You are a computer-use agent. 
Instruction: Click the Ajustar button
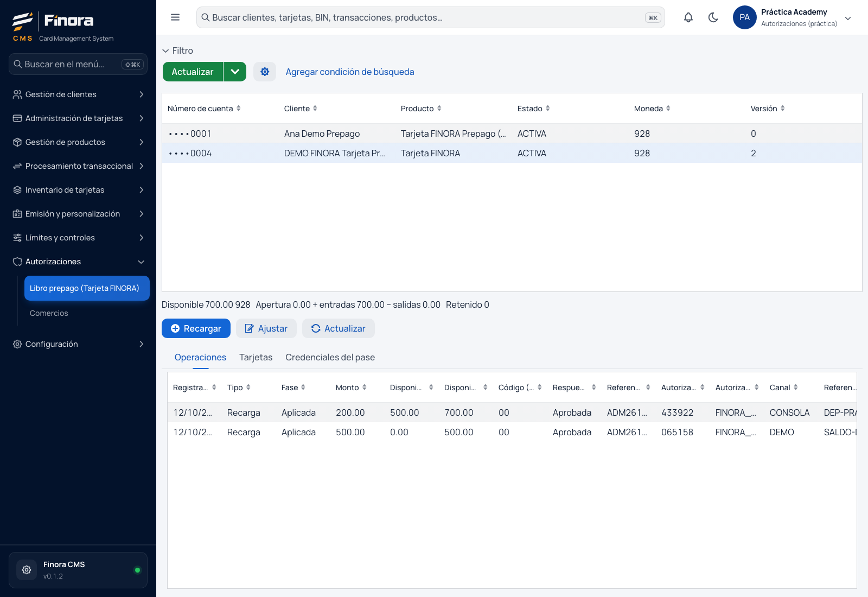(266, 328)
